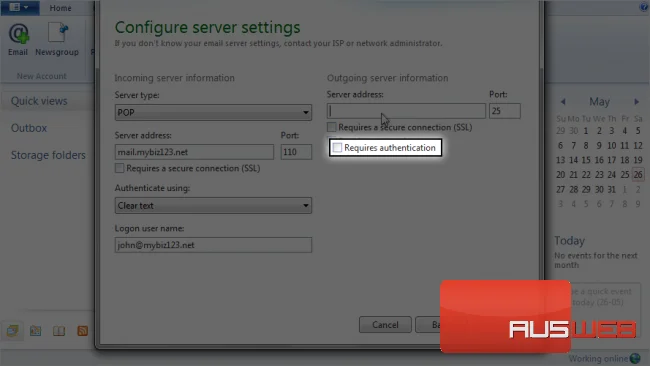The height and width of the screenshot is (366, 650).
Task: Open the application menu button
Action: pyautogui.click(x=19, y=7)
